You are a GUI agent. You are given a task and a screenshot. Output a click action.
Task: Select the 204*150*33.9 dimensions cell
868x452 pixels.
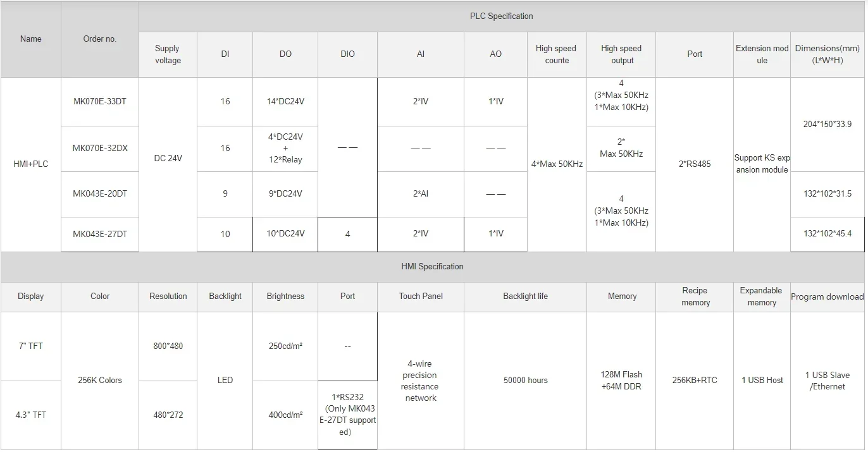tap(828, 125)
